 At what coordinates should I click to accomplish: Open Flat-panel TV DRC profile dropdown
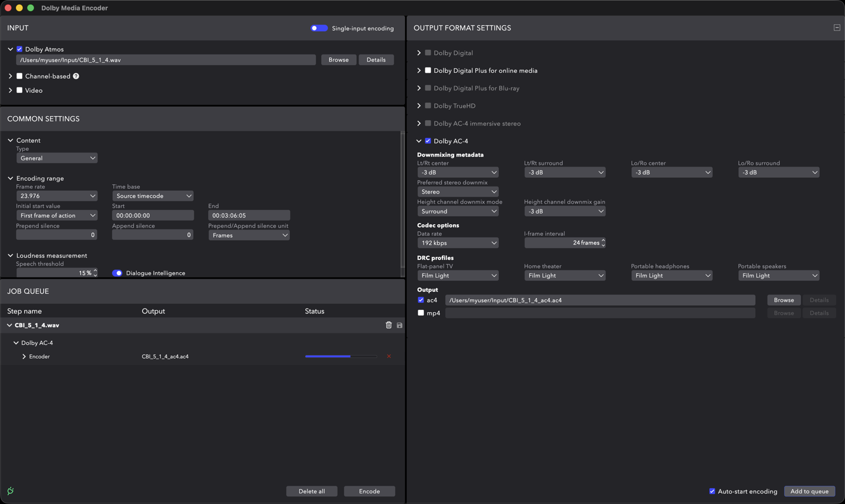[458, 276]
